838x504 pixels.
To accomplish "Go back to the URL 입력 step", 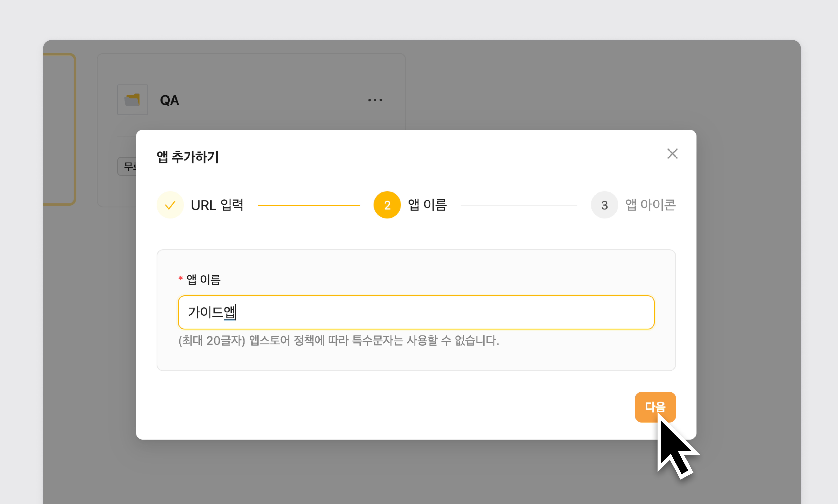I will 217,205.
